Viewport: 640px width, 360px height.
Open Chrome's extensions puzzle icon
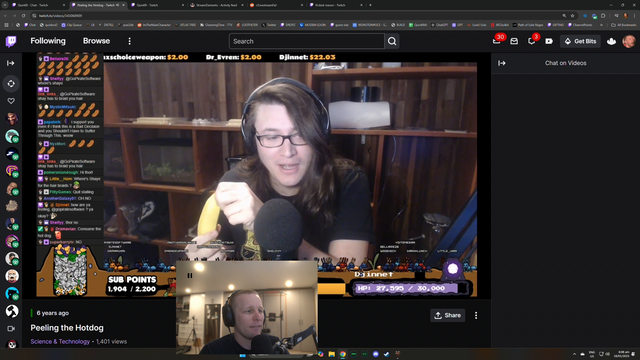[603, 16]
